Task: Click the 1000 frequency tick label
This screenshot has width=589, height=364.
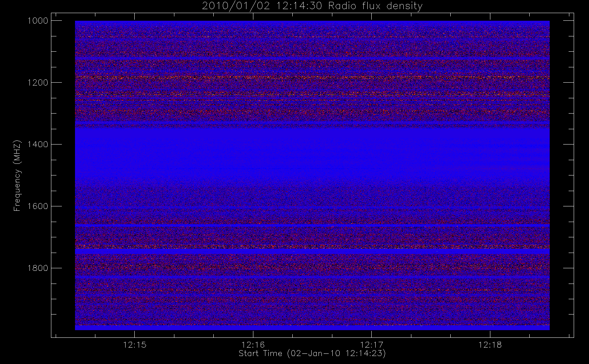Action: point(38,21)
